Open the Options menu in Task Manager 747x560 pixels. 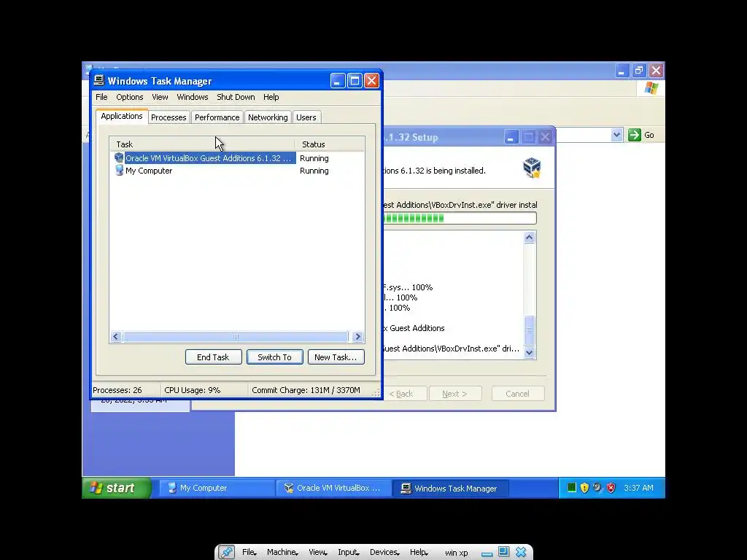pyautogui.click(x=130, y=97)
